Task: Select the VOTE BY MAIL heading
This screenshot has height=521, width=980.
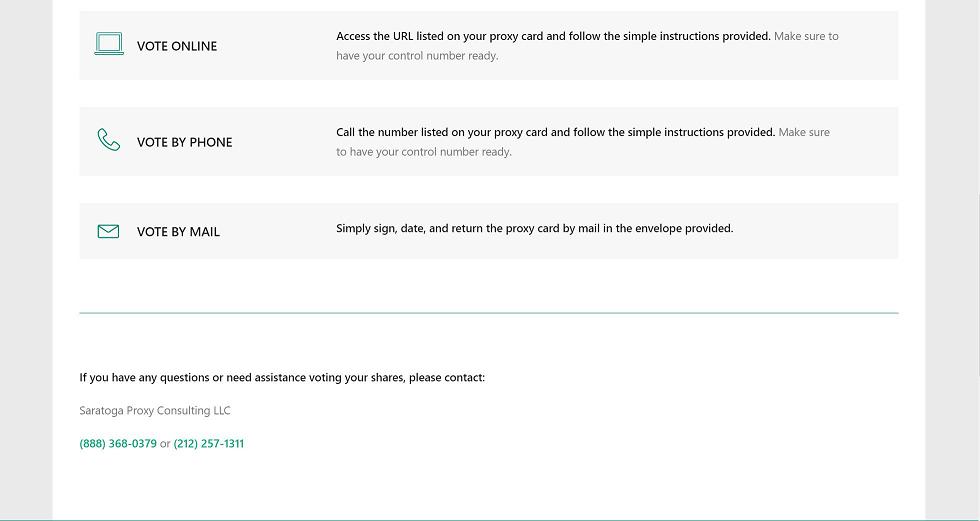Action: coord(178,232)
